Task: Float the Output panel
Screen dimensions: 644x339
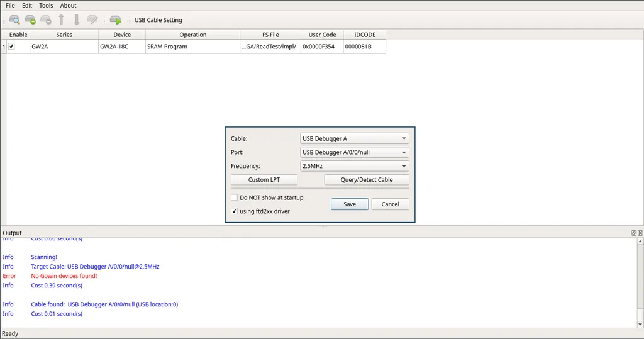Action: coord(633,233)
